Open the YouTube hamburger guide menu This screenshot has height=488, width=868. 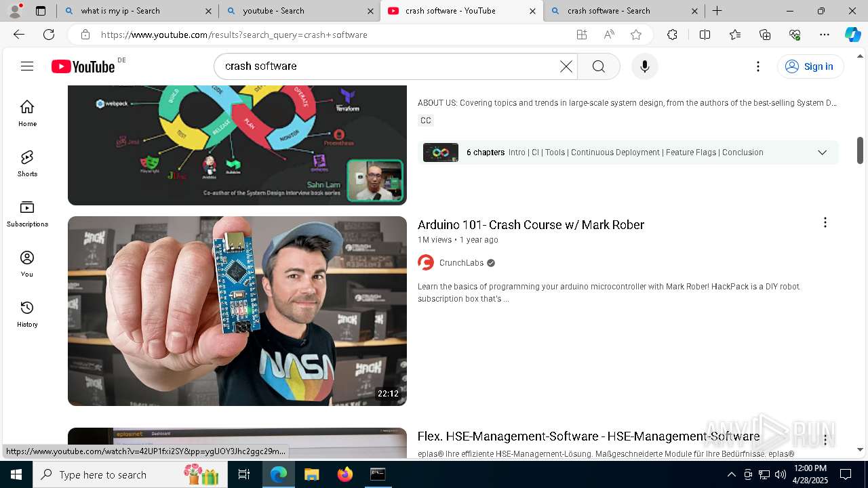point(27,66)
